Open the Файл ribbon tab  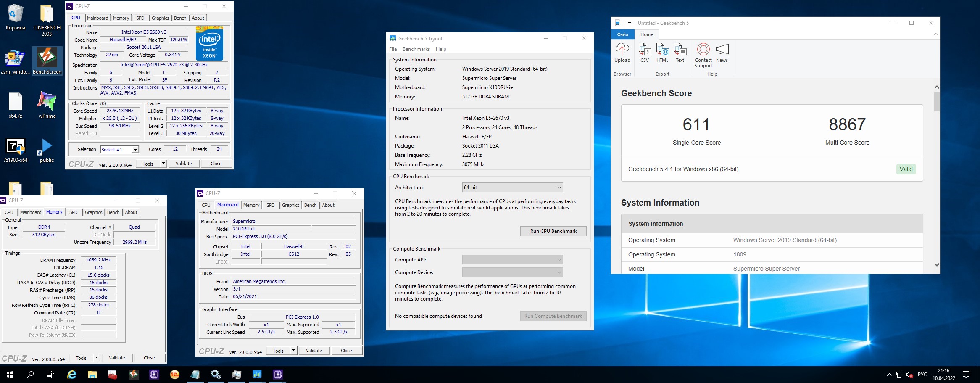click(x=623, y=34)
